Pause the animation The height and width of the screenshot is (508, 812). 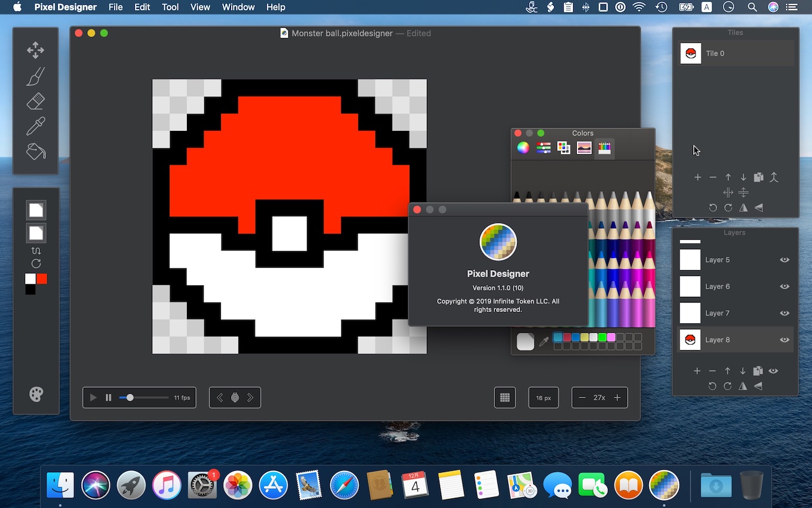pos(108,397)
